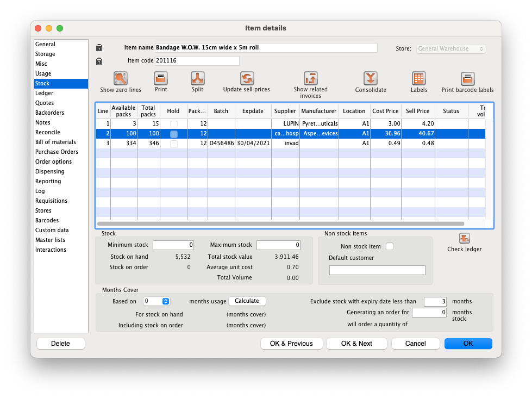Open the months usage Based on dropdown

tap(157, 301)
